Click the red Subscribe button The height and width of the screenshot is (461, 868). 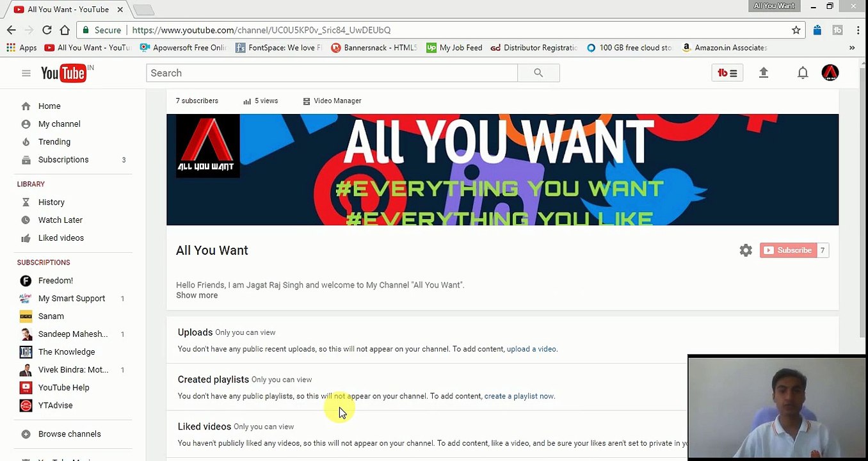[787, 250]
